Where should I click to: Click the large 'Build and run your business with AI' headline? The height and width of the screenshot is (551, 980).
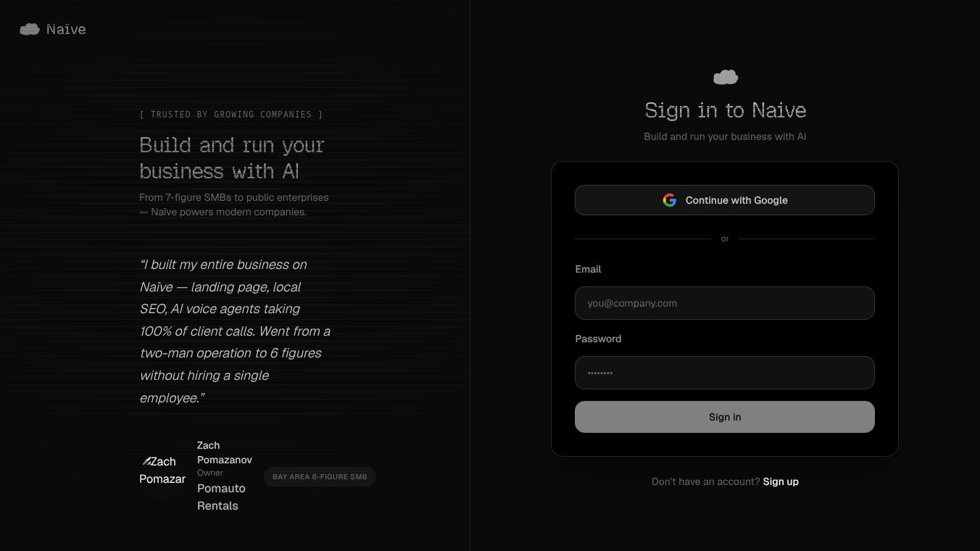click(232, 158)
